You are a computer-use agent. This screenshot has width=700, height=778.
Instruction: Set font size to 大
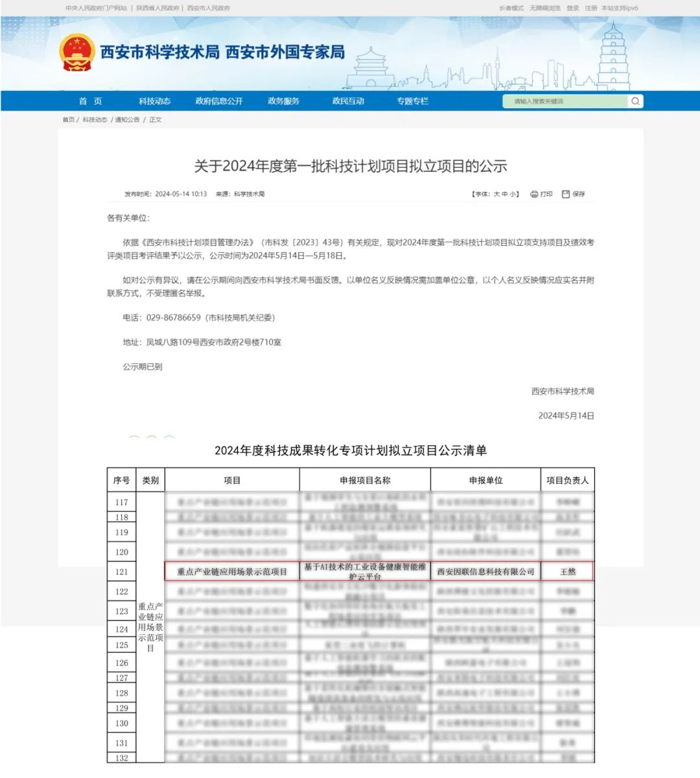point(497,194)
